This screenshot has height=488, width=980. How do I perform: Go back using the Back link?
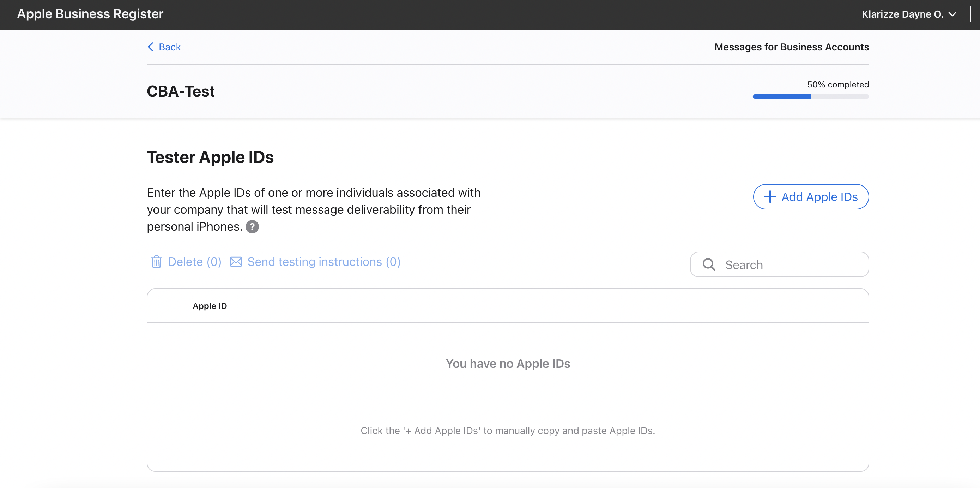tap(164, 47)
